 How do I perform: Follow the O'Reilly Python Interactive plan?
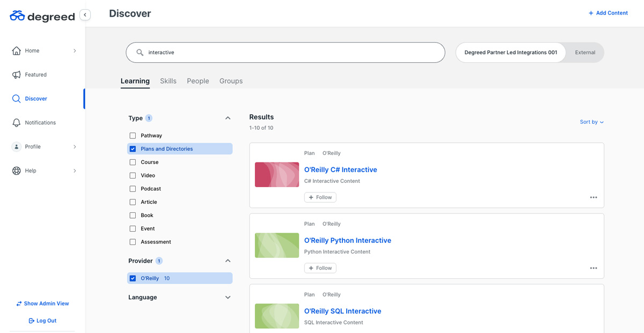[x=320, y=268]
